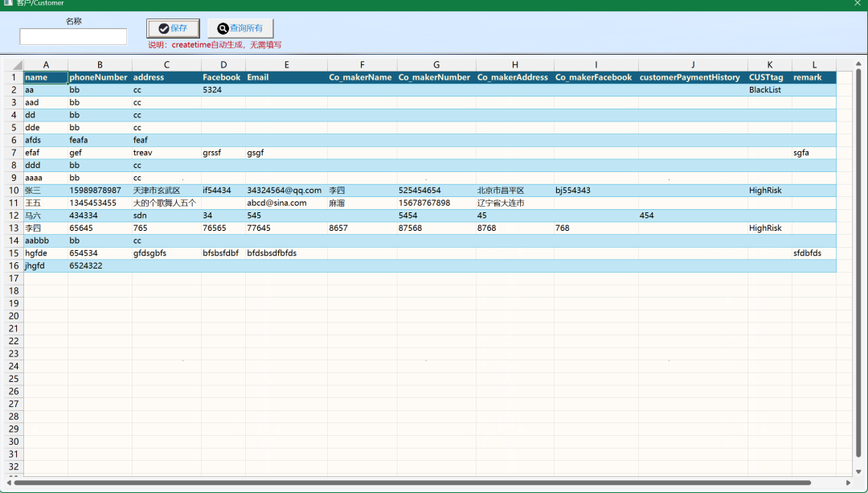Image resolution: width=868 pixels, height=493 pixels.
Task: Click the 'Facebook' header cell
Action: [x=223, y=77]
